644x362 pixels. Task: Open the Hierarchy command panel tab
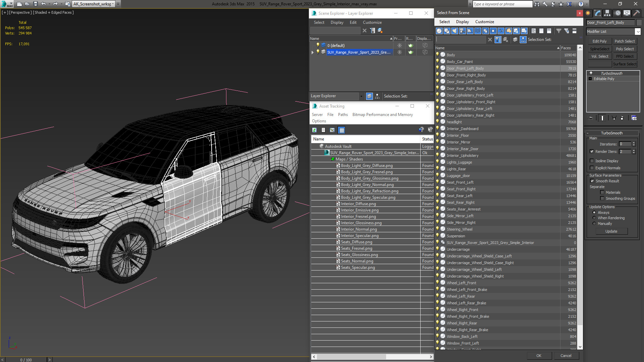point(607,13)
